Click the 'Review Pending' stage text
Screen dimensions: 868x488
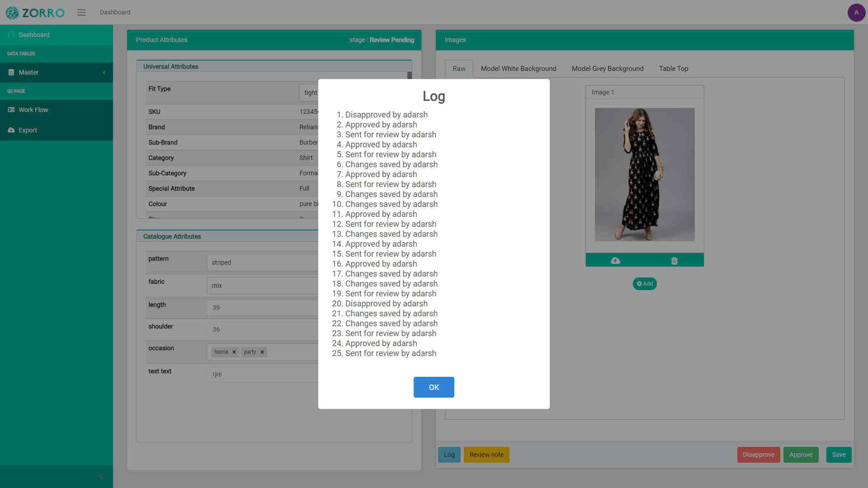(x=392, y=40)
